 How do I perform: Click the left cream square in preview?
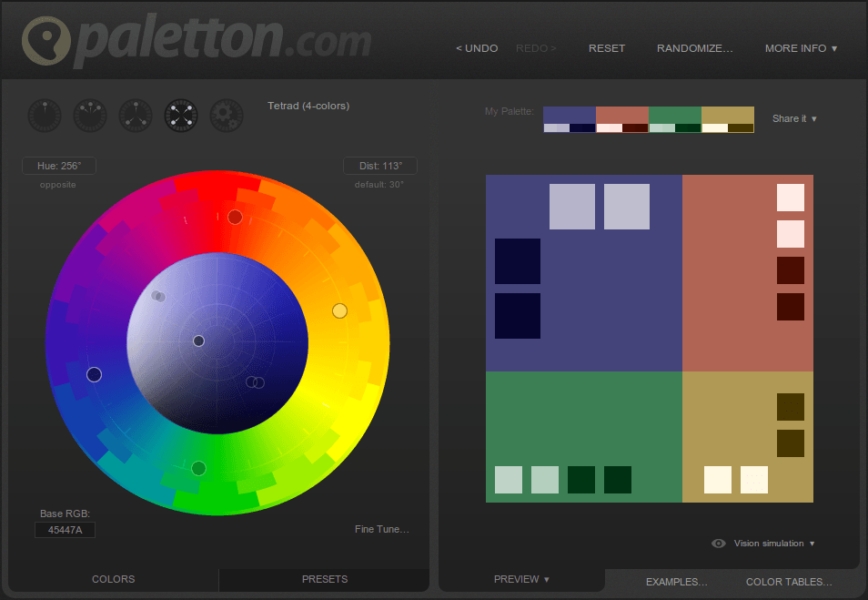click(718, 480)
